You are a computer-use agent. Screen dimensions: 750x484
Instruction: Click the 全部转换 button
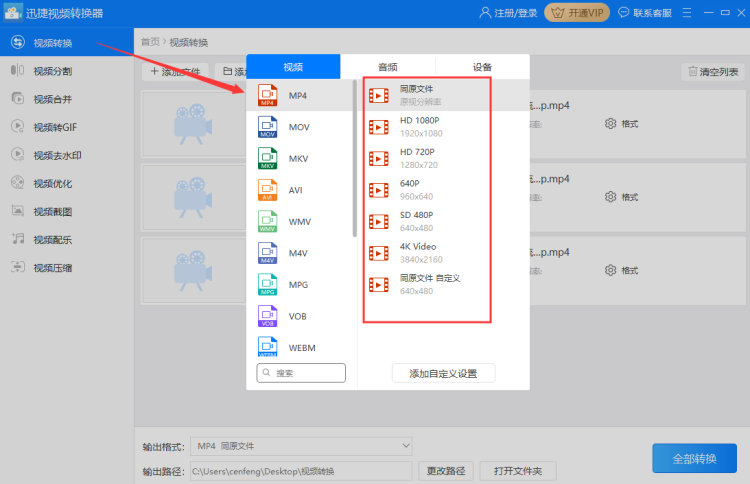point(695,458)
